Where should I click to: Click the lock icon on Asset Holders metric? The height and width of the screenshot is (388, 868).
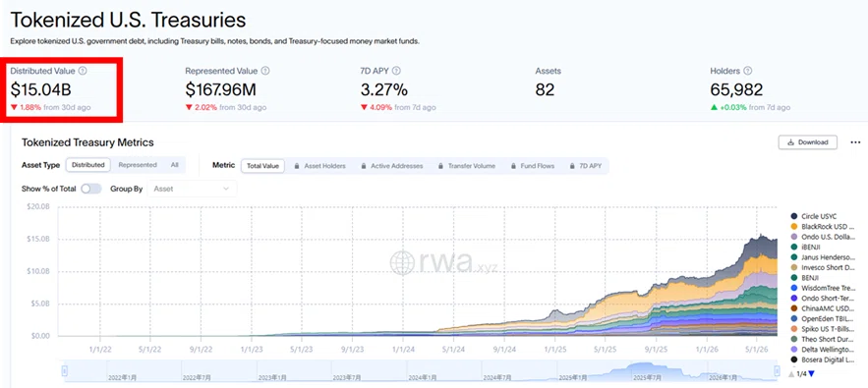[x=297, y=165]
